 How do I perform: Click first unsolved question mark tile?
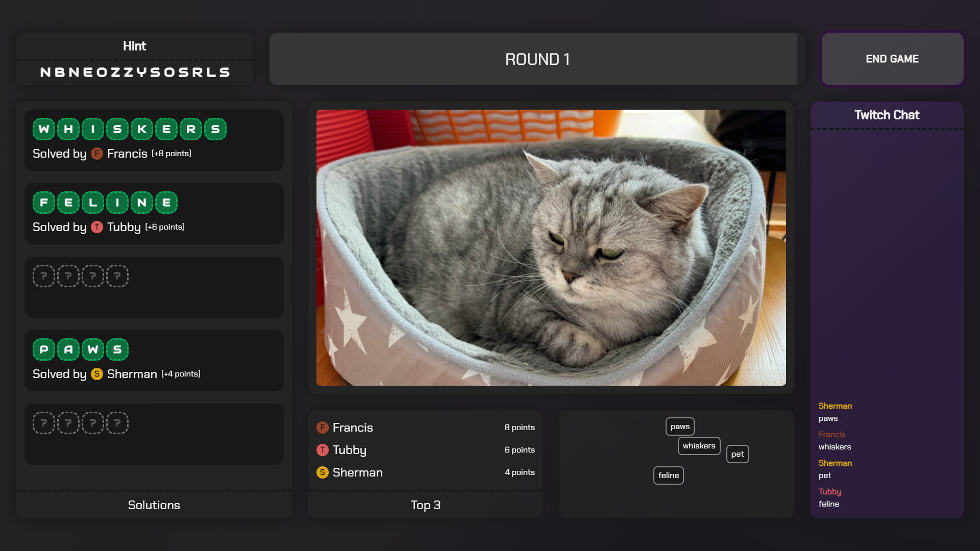(x=44, y=276)
